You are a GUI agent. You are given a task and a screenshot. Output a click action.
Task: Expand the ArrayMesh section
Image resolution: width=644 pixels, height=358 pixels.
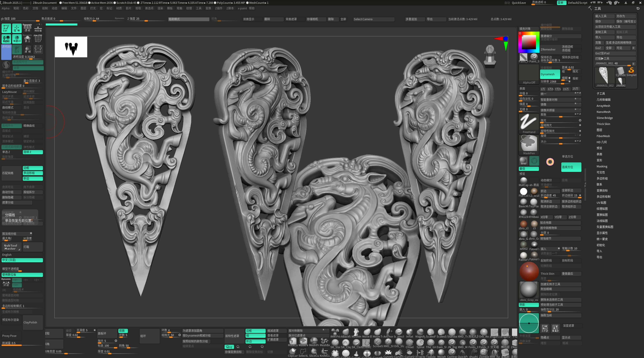pyautogui.click(x=603, y=106)
